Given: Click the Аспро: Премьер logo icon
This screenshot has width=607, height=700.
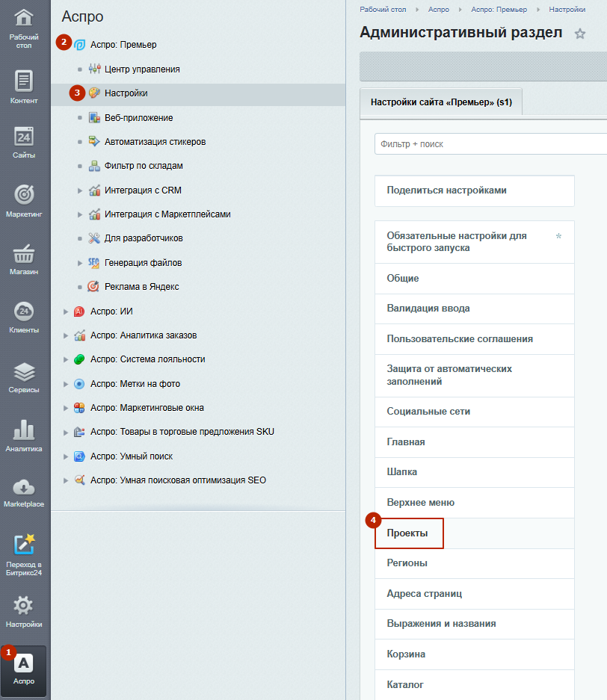Looking at the screenshot, I should [79, 45].
